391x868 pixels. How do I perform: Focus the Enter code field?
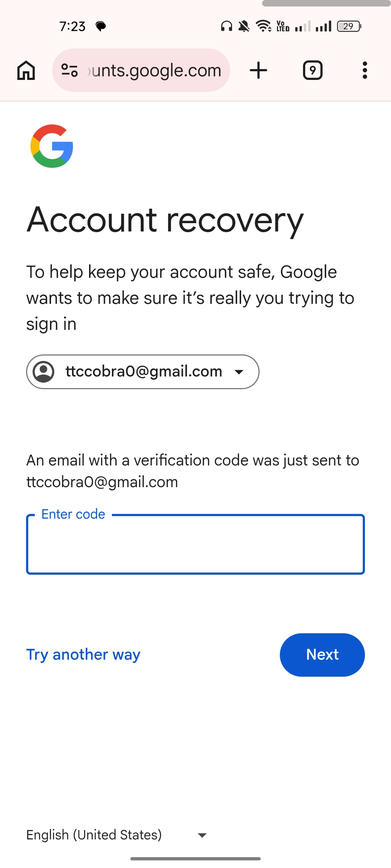195,544
